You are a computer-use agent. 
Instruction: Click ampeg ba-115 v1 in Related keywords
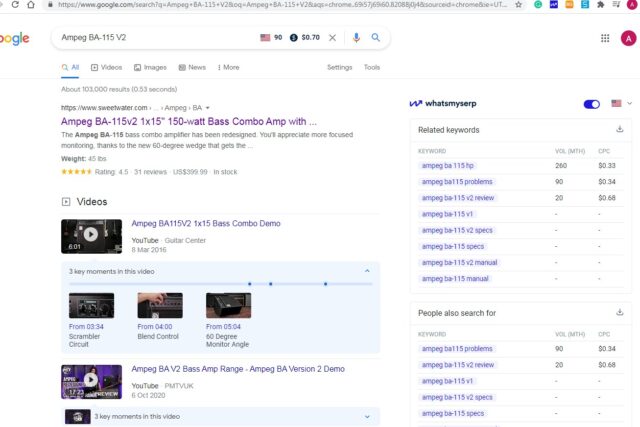(447, 214)
